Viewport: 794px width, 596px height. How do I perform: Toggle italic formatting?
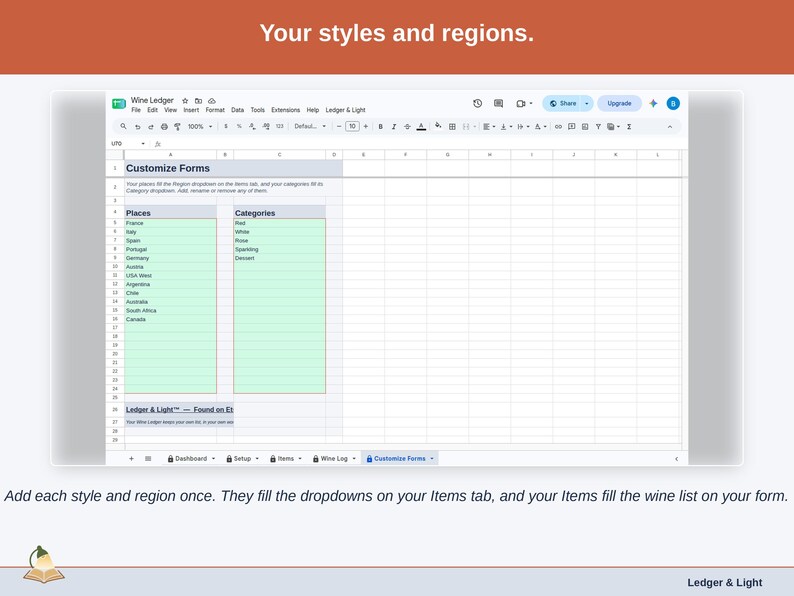(x=394, y=127)
